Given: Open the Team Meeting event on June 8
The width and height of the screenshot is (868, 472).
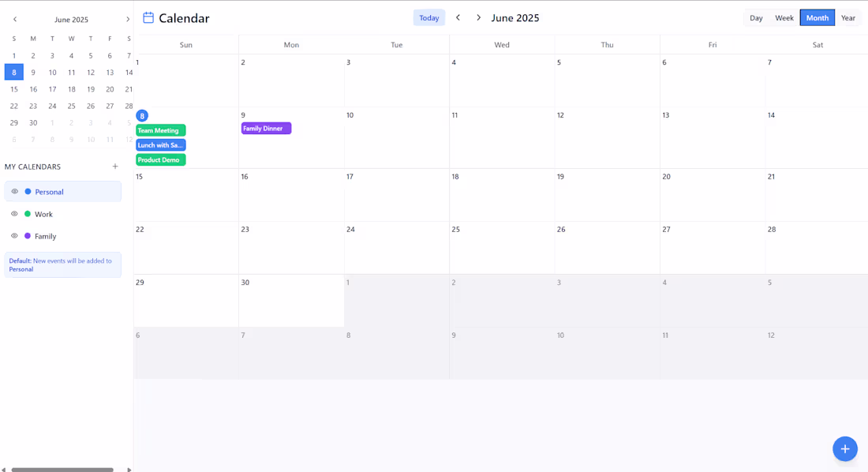Looking at the screenshot, I should tap(160, 130).
